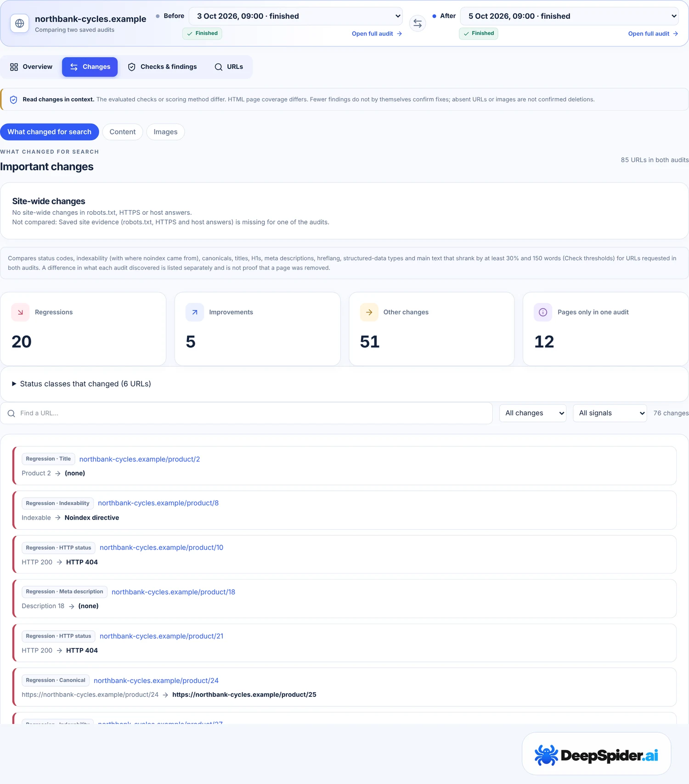Click the Finished badge under After
This screenshot has width=689, height=784.
point(479,34)
